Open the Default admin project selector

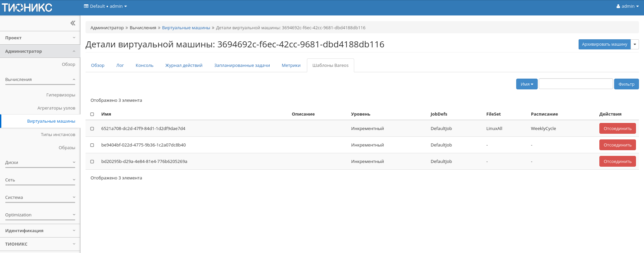click(x=105, y=6)
